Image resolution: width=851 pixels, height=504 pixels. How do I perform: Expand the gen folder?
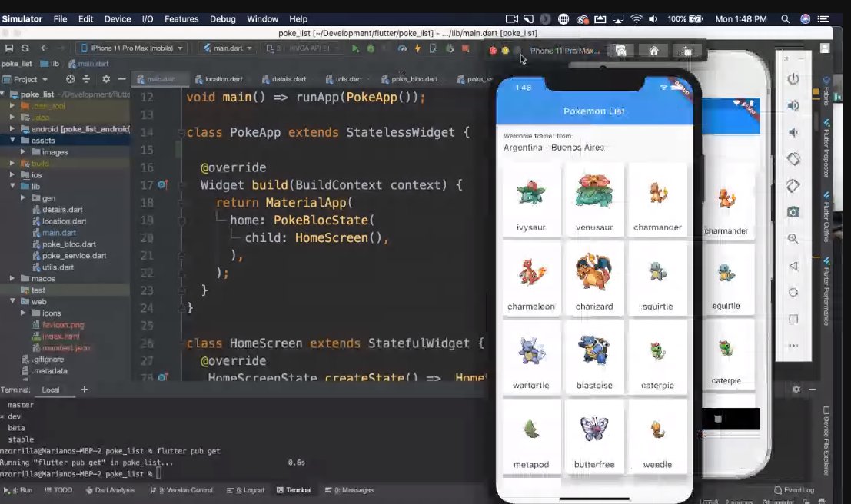tap(23, 198)
